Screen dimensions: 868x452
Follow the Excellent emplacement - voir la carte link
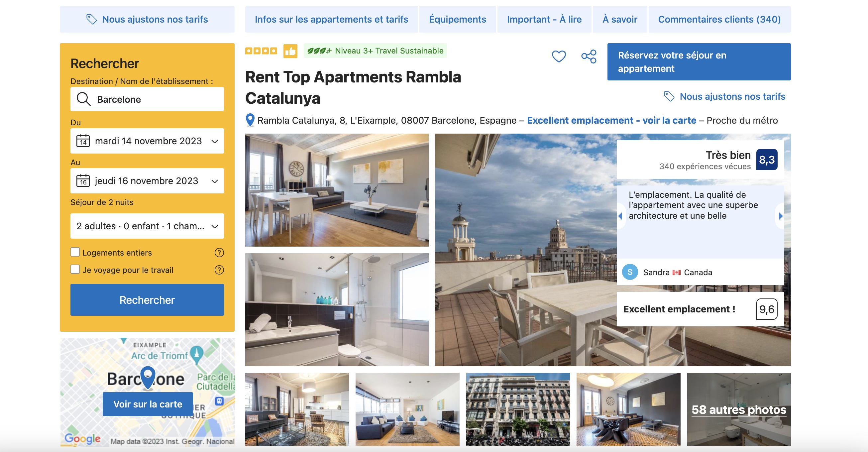611,120
